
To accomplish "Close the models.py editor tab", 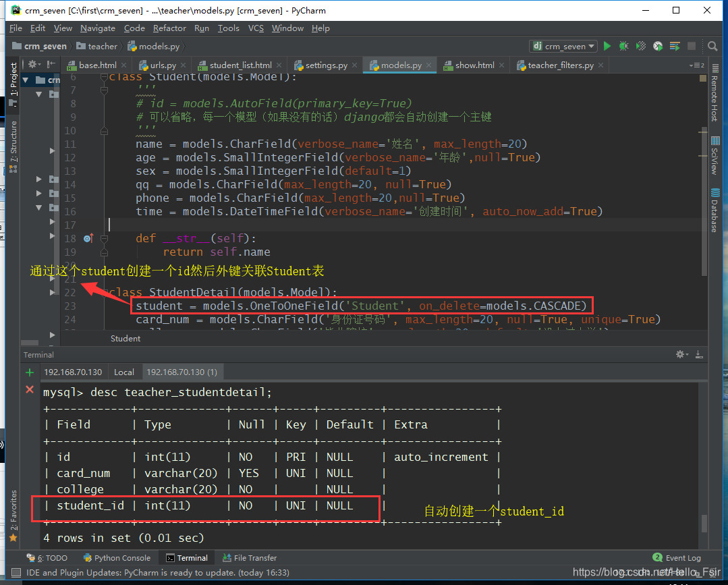I will pyautogui.click(x=428, y=65).
